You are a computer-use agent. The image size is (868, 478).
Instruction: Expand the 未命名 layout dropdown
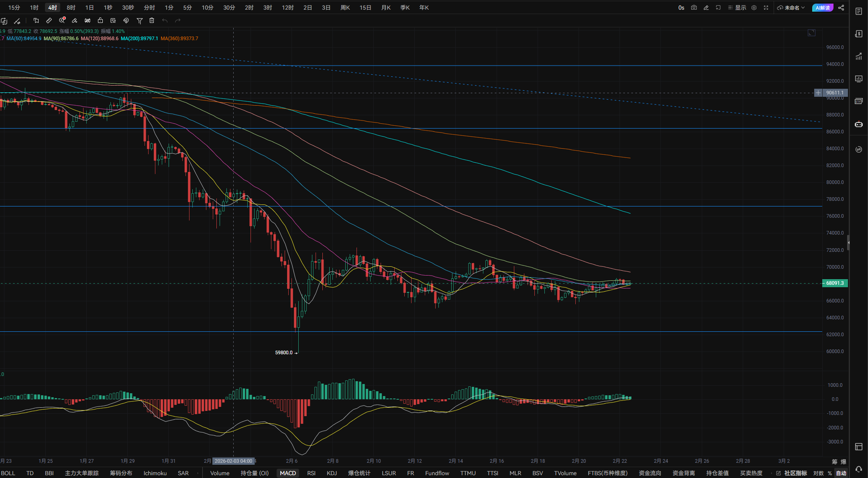tap(791, 8)
